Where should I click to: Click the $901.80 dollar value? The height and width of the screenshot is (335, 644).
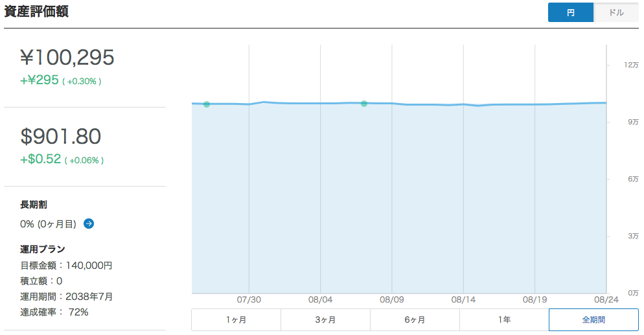point(61,136)
